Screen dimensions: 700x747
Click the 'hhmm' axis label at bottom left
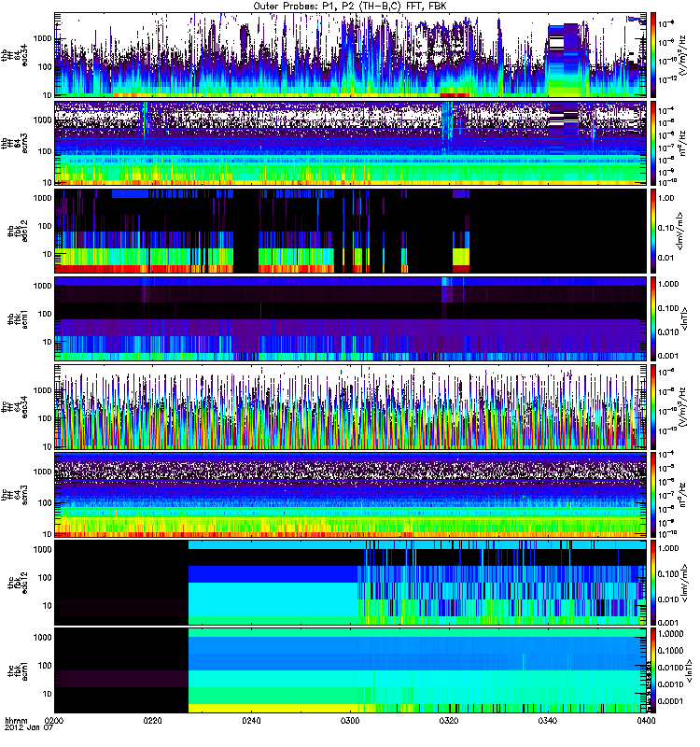[14, 722]
